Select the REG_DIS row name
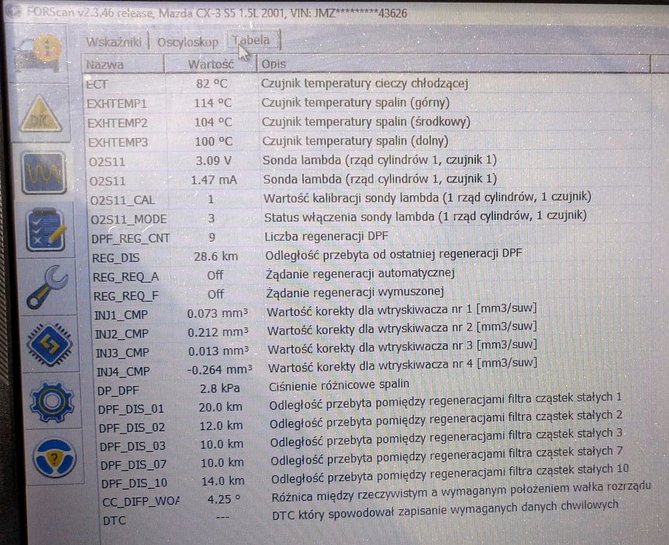669x545 pixels. pyautogui.click(x=116, y=258)
